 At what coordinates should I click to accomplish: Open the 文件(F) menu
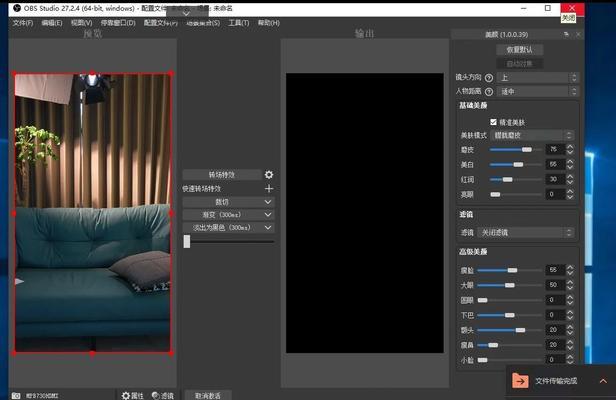click(x=23, y=23)
